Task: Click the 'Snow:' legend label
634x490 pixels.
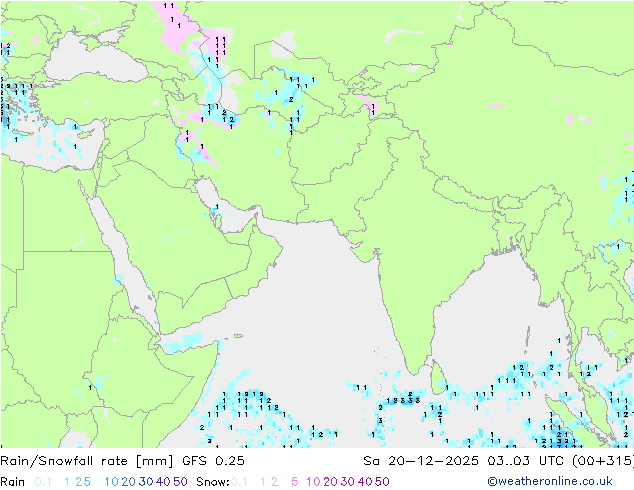Action: pos(213,482)
